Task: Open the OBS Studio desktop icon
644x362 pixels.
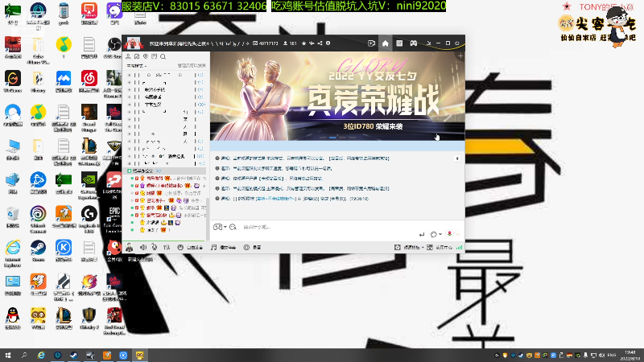Action: [114, 47]
